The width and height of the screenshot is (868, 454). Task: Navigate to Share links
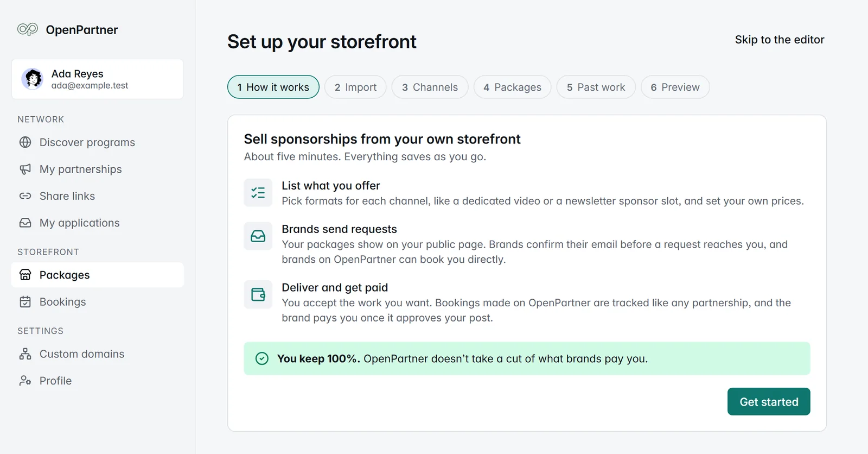(98, 196)
